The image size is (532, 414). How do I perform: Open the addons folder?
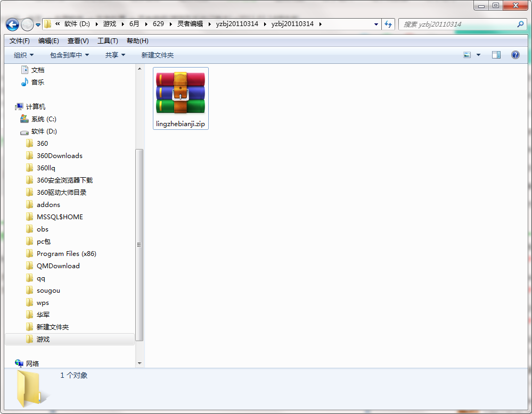[x=43, y=204]
